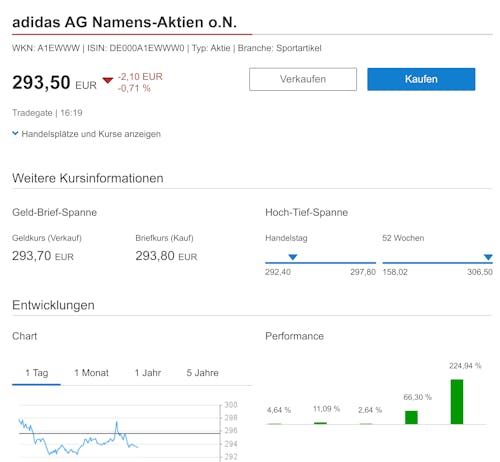Click the Geld-Brief-Spanne label
The image size is (500, 462).
[54, 212]
